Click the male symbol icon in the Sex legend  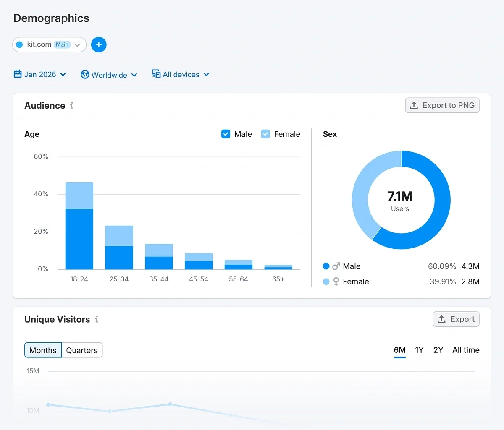[x=336, y=266]
